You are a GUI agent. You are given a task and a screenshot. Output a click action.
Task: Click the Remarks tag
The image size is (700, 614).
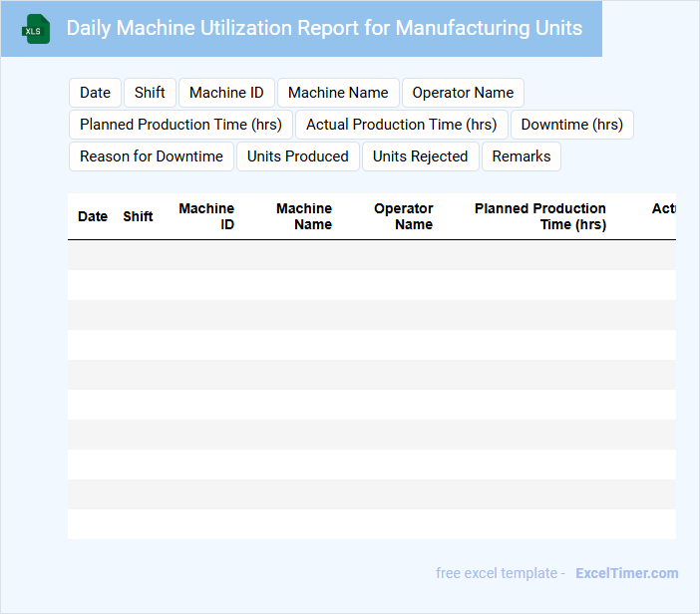[x=522, y=156]
